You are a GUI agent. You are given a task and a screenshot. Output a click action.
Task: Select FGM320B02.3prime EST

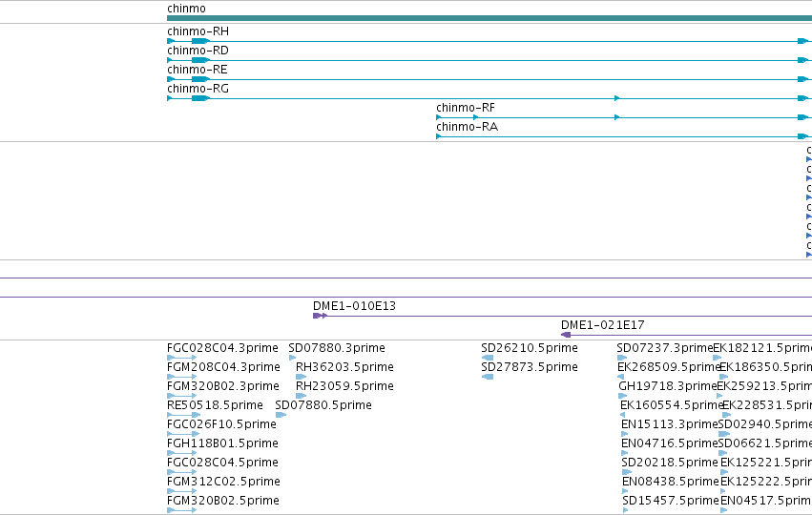click(223, 386)
